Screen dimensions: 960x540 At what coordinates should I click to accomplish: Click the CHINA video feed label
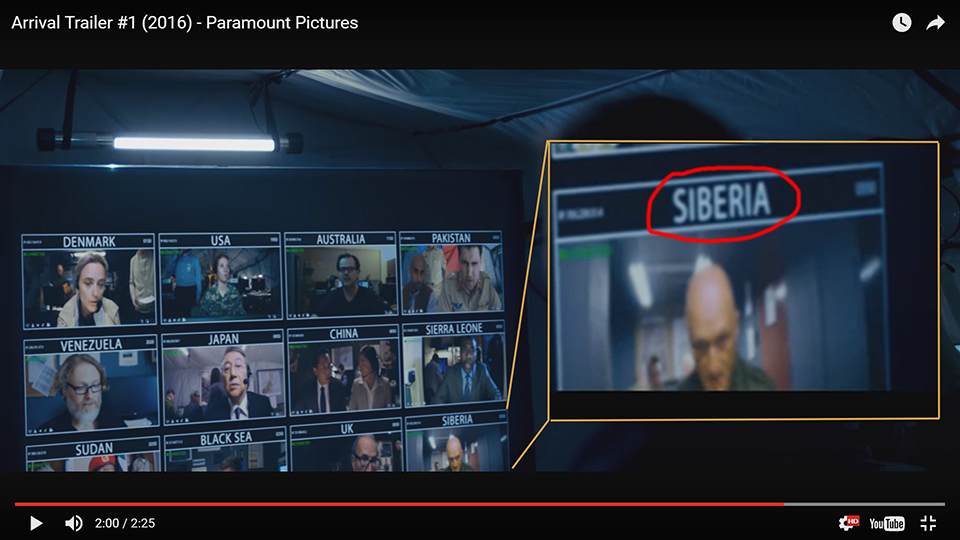click(x=343, y=334)
